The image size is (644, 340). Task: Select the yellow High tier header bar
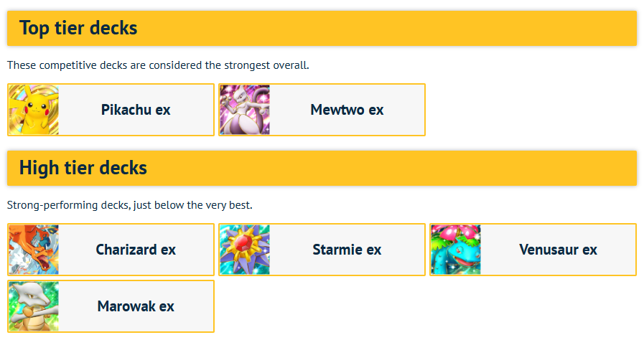[x=322, y=168]
